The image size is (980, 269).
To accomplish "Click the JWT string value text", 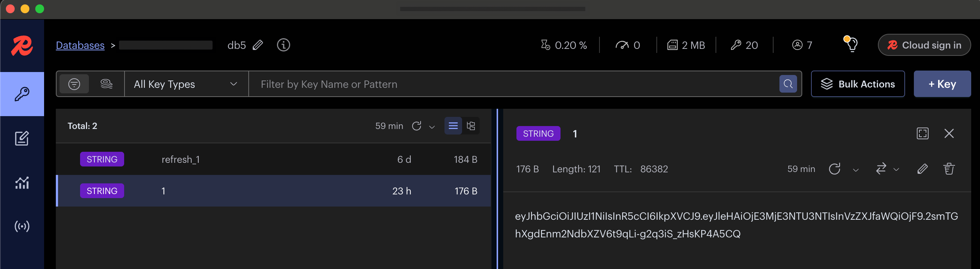I will tap(736, 225).
